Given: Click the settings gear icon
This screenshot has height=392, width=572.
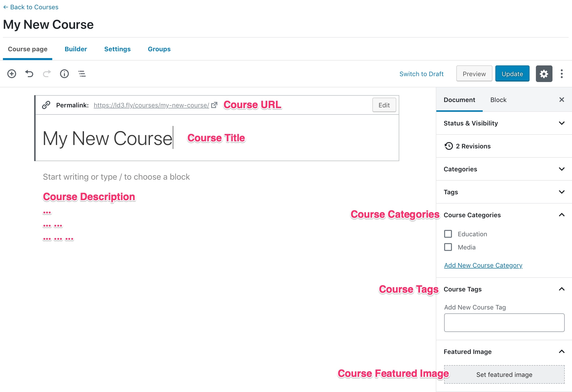Looking at the screenshot, I should (x=544, y=73).
